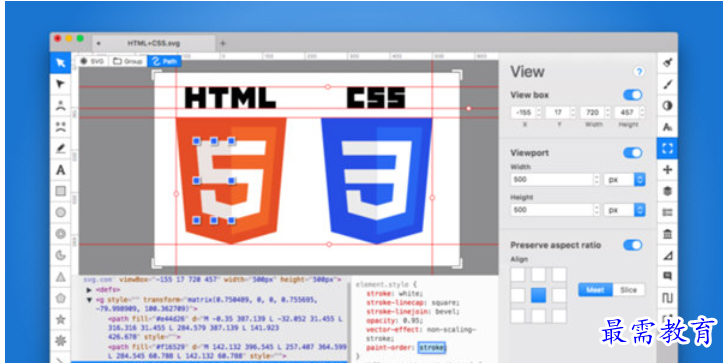
Task: Open the Arrangement move panel
Action: (x=667, y=170)
